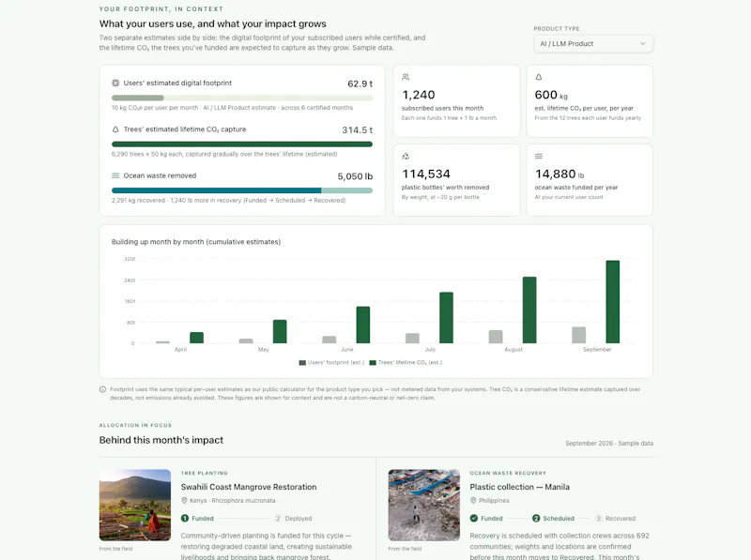
Task: Click the 314.5 t tree capture value
Action: coord(357,130)
